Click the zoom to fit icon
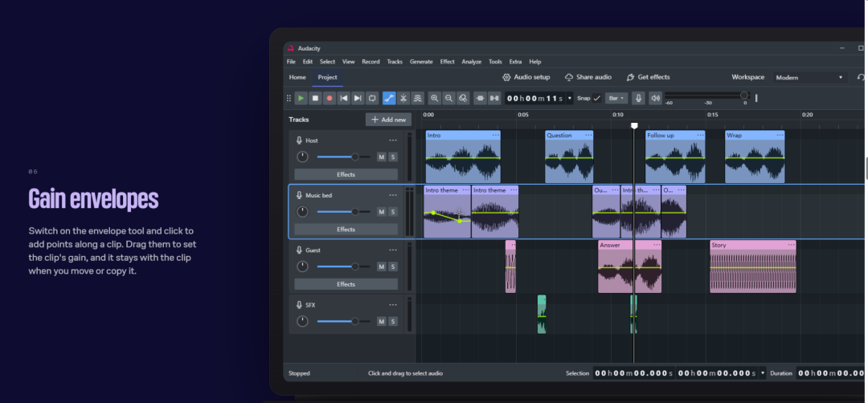This screenshot has width=868, height=403. coord(464,98)
